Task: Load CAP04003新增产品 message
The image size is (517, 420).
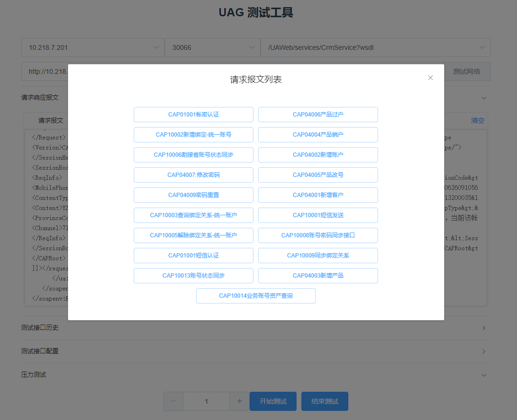Action: [318, 276]
